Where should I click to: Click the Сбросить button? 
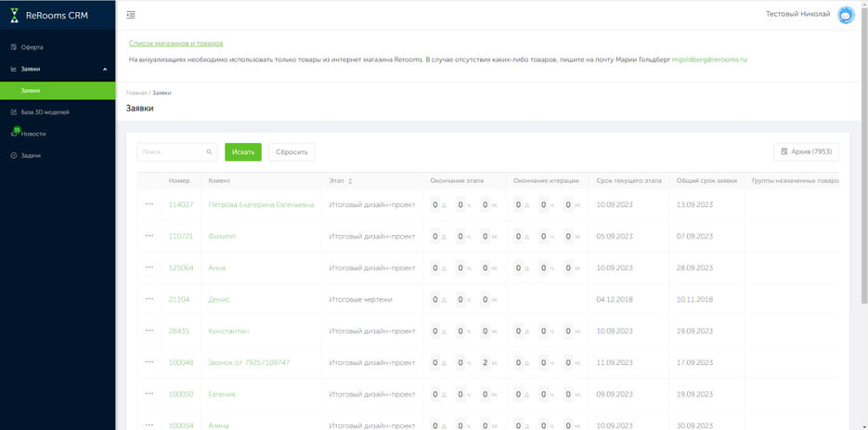(x=291, y=151)
